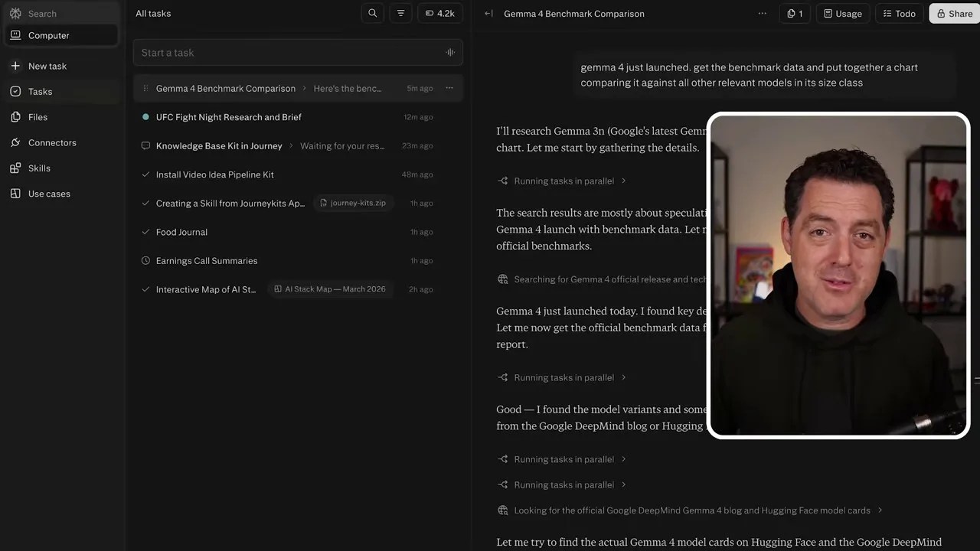The width and height of the screenshot is (980, 551).
Task: Click the Tasks checkmark circle icon
Action: [x=15, y=92]
